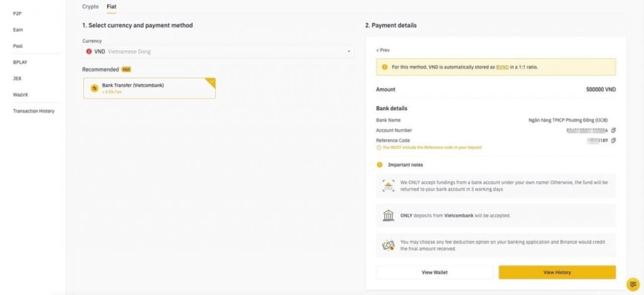644x295 pixels.
Task: Copy the reference code with copy icon
Action: coord(613,140)
